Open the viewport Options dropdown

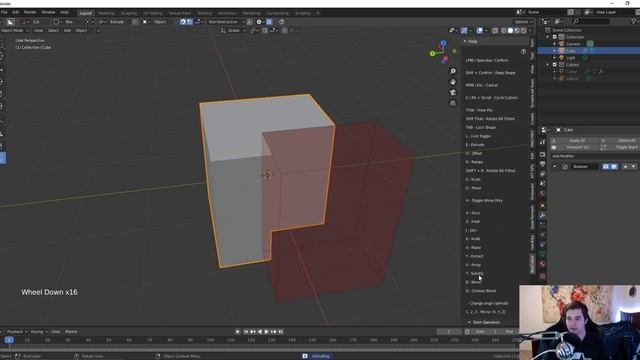coord(523,22)
